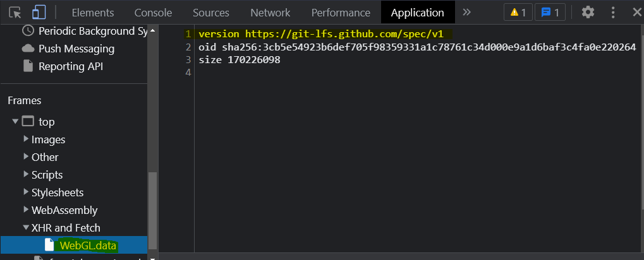Open DevTools settings gear
This screenshot has width=644, height=260.
(588, 12)
